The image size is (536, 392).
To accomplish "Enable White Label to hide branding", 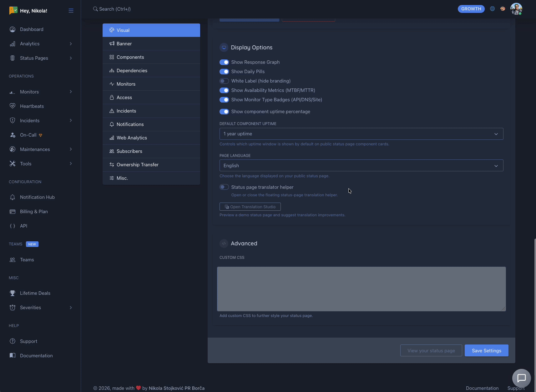I will 224,81.
